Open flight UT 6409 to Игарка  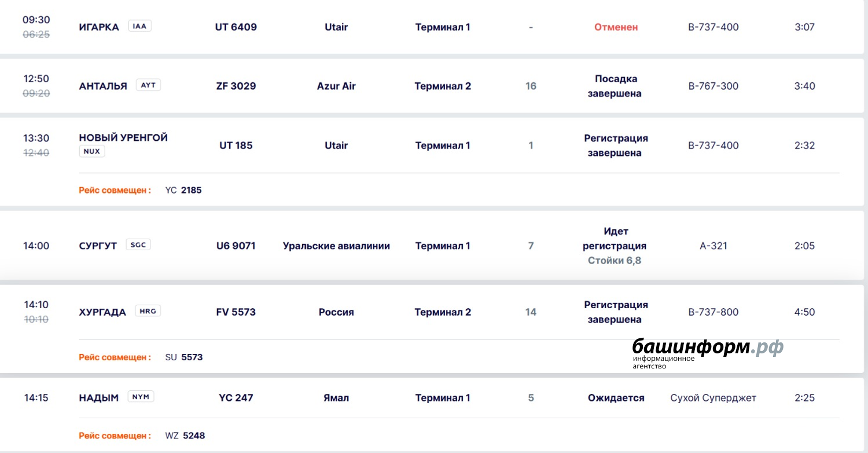point(236,27)
